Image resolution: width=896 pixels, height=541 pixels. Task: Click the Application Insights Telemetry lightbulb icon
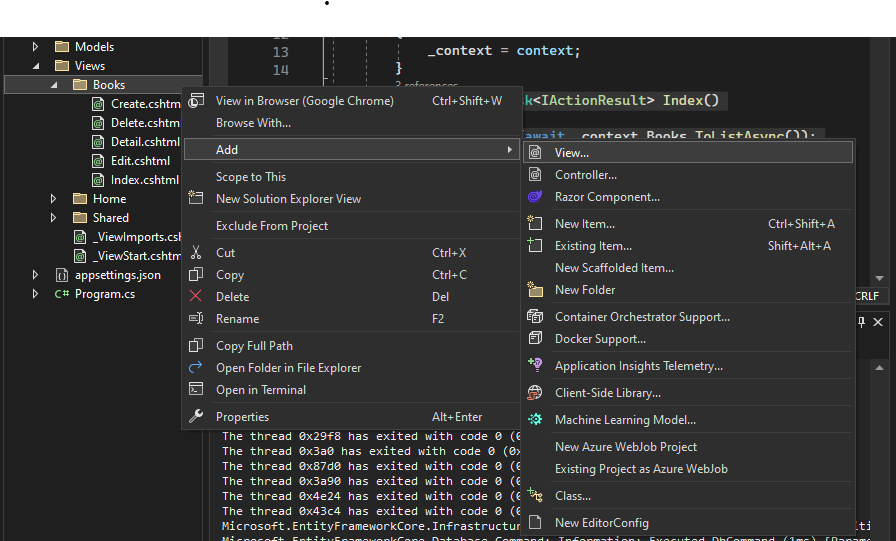point(535,366)
